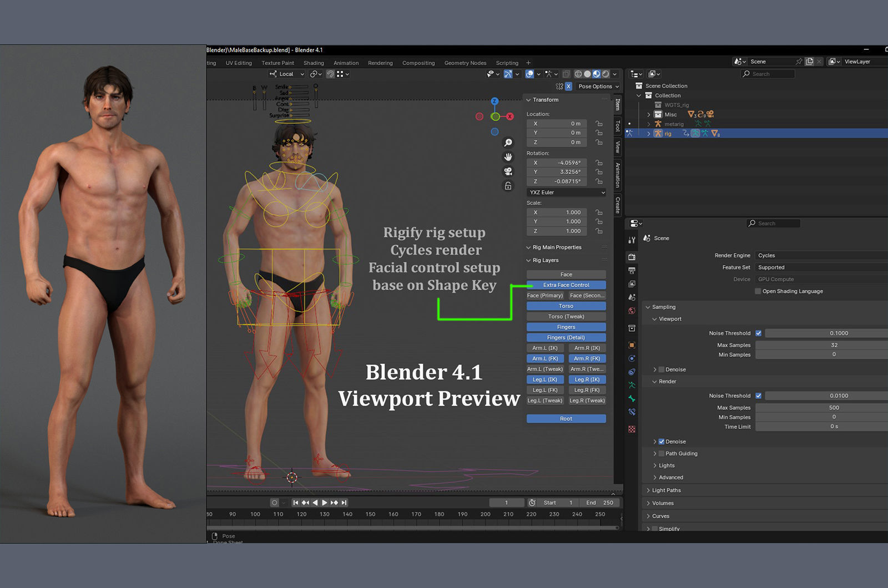Open Tool properties tab in Properties editor
Viewport: 888px width, 588px height.
tap(632, 240)
